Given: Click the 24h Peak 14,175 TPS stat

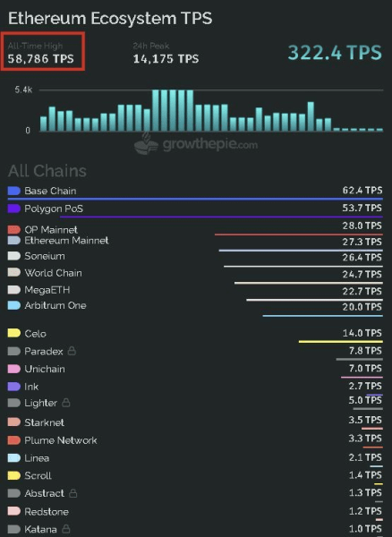Looking at the screenshot, I should click(166, 53).
